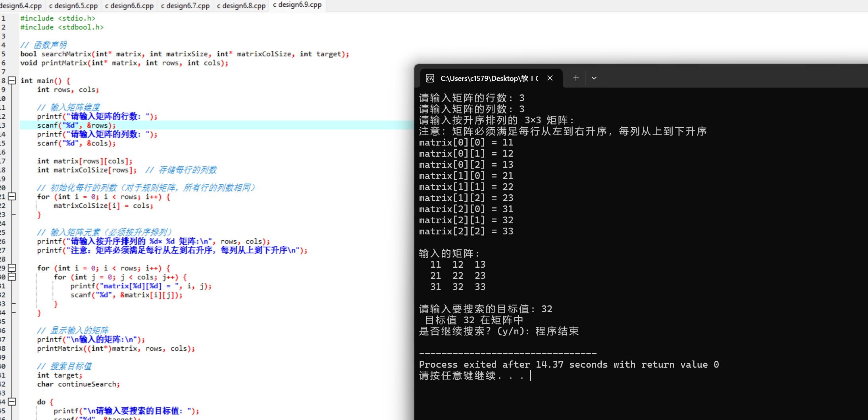Click the console icon on the terminal tab

click(x=430, y=78)
